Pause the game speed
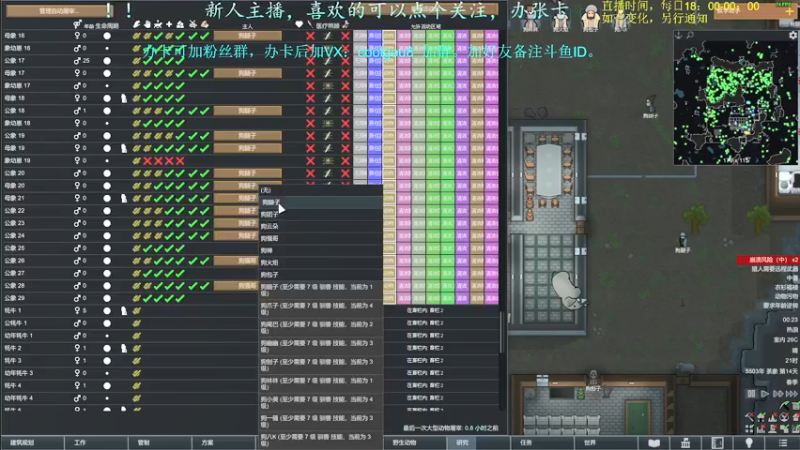The width and height of the screenshot is (800, 450). pyautogui.click(x=752, y=394)
